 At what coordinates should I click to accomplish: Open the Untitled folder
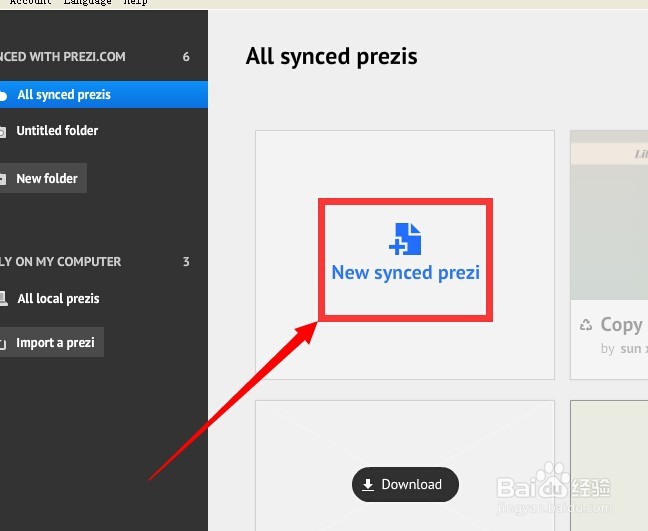click(x=57, y=131)
